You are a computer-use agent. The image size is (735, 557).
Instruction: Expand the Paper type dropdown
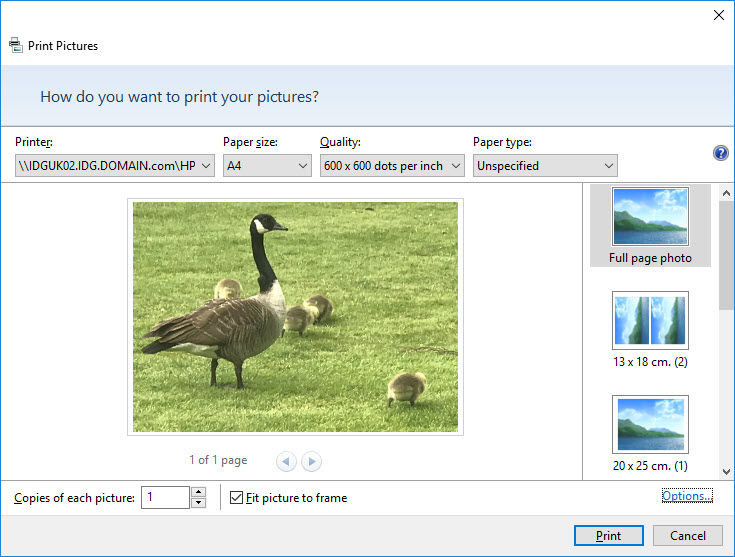(545, 166)
